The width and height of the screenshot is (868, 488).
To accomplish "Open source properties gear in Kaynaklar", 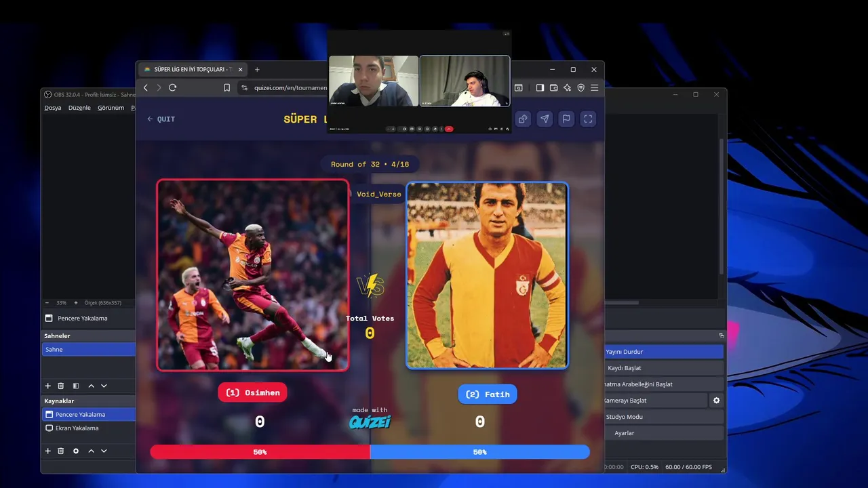I will click(76, 451).
